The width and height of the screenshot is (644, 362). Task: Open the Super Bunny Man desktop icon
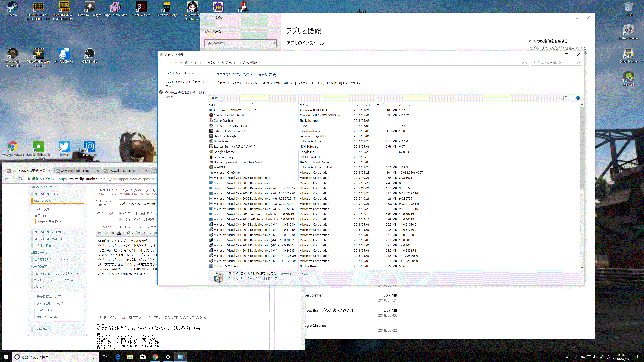(115, 9)
